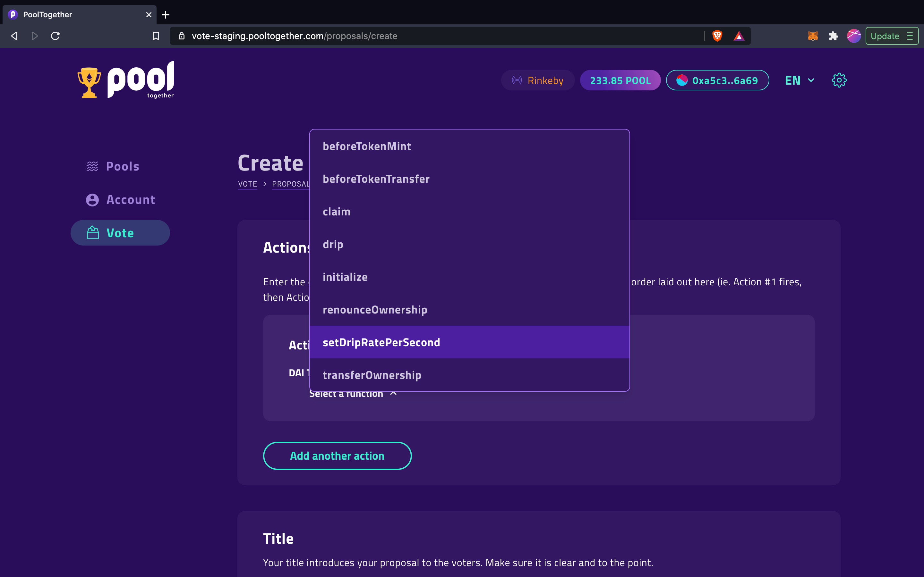Select renounceOwnership from function list

[375, 309]
